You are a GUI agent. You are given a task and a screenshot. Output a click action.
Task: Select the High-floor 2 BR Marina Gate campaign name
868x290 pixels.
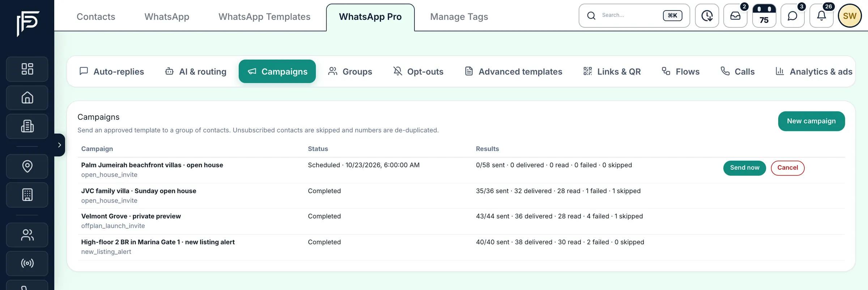tap(158, 242)
